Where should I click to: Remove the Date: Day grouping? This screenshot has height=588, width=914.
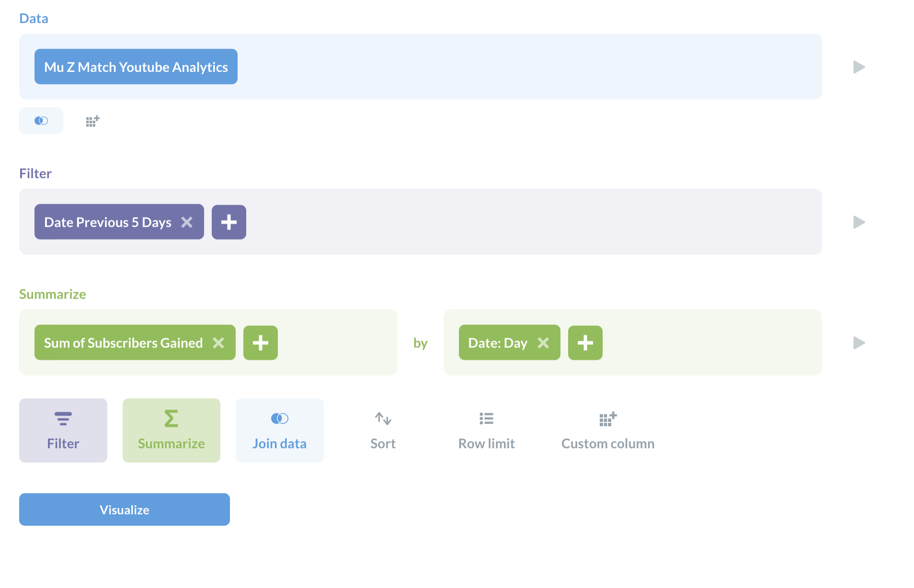click(x=543, y=343)
